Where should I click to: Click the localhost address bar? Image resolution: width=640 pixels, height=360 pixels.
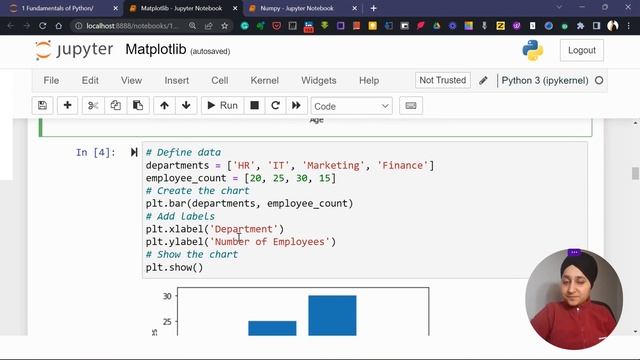(x=131, y=26)
